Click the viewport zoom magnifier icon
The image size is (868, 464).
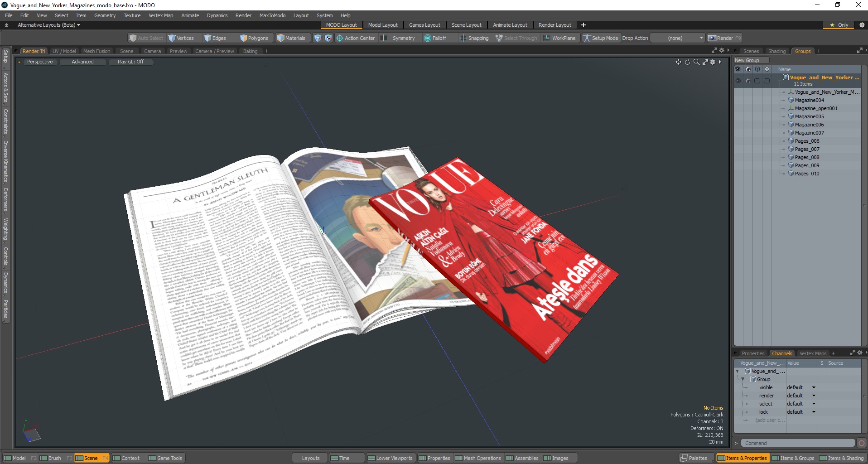pyautogui.click(x=696, y=62)
